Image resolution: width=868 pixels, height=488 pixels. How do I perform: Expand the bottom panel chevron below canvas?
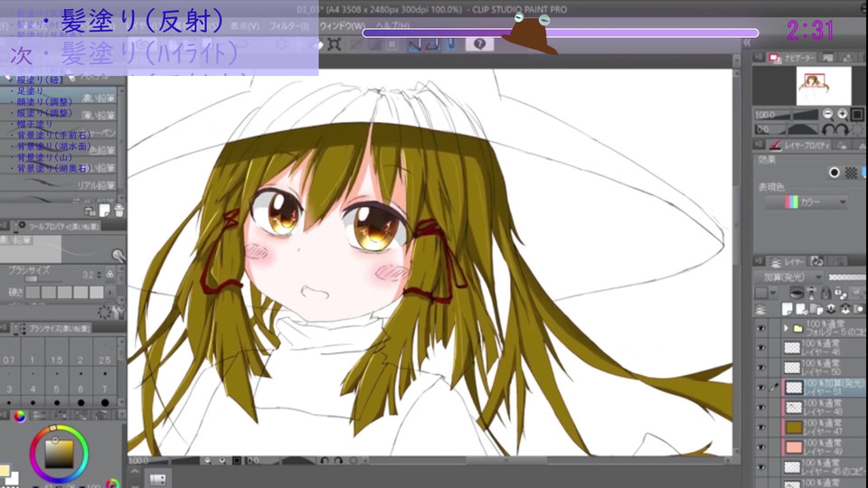(135, 472)
